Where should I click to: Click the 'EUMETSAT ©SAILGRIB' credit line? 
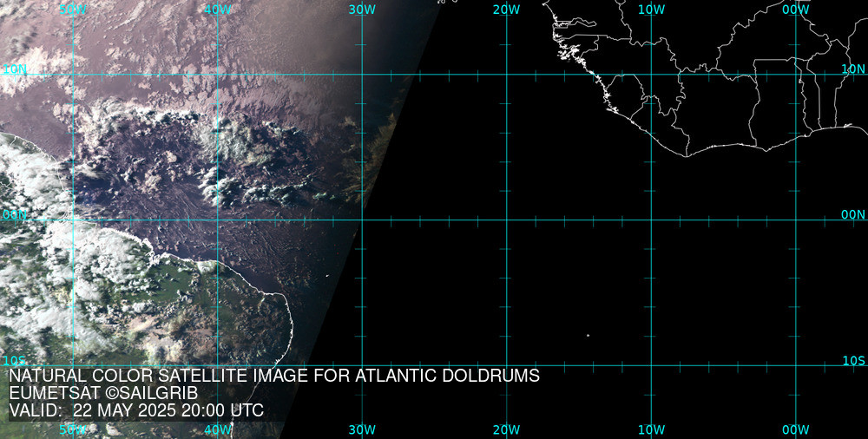103,393
